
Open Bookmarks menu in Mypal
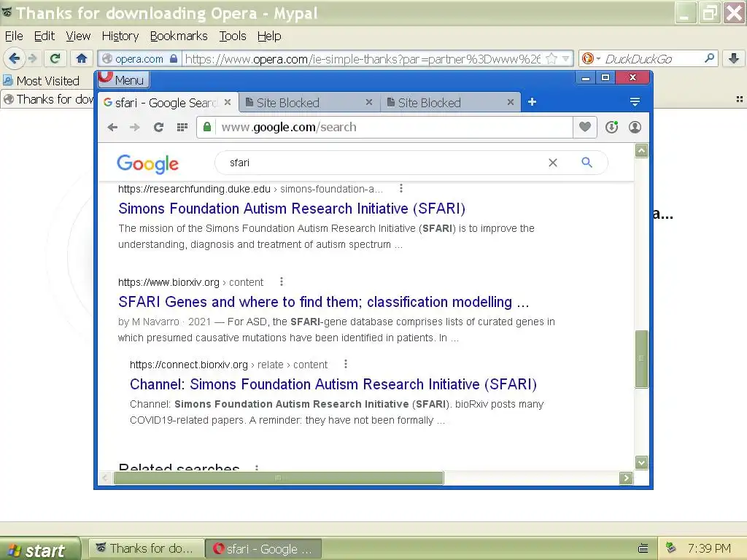pos(179,36)
